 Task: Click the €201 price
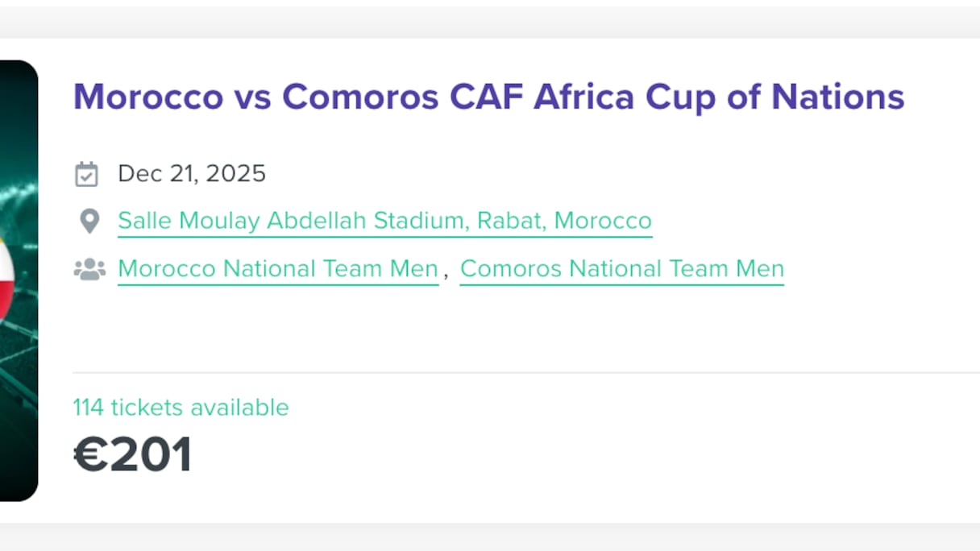(132, 454)
